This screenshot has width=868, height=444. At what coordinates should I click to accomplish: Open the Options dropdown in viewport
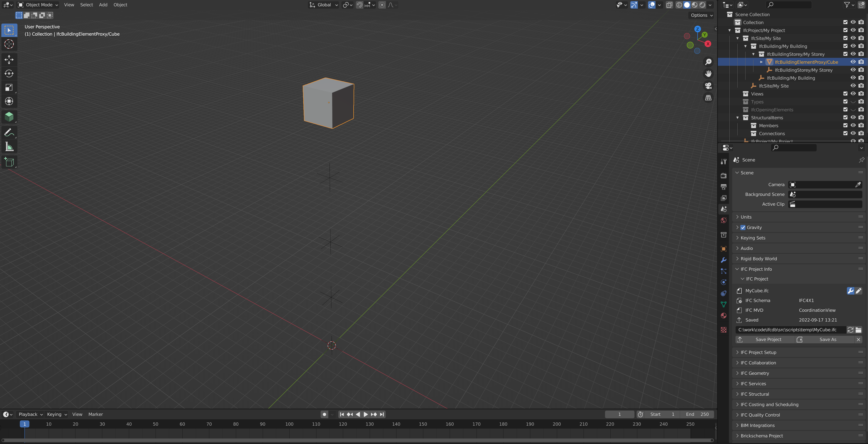point(702,15)
